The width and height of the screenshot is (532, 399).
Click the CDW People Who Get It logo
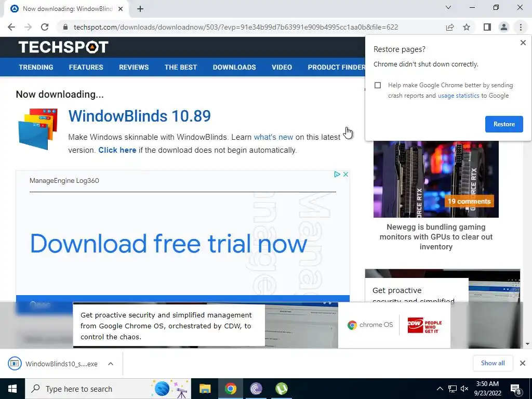click(x=424, y=325)
